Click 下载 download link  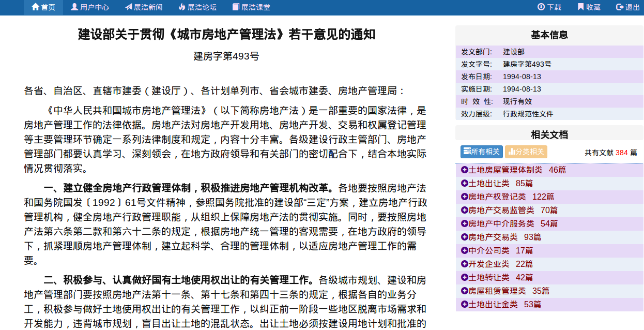coord(549,7)
